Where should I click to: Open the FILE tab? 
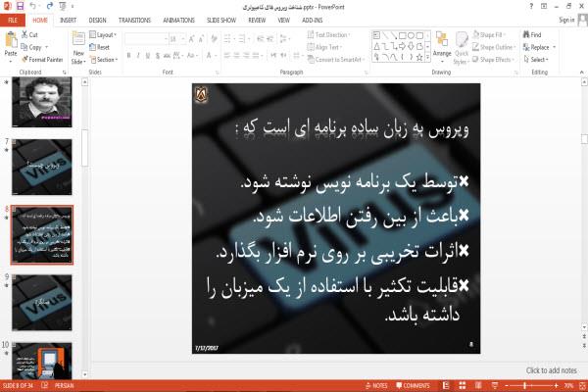click(13, 21)
